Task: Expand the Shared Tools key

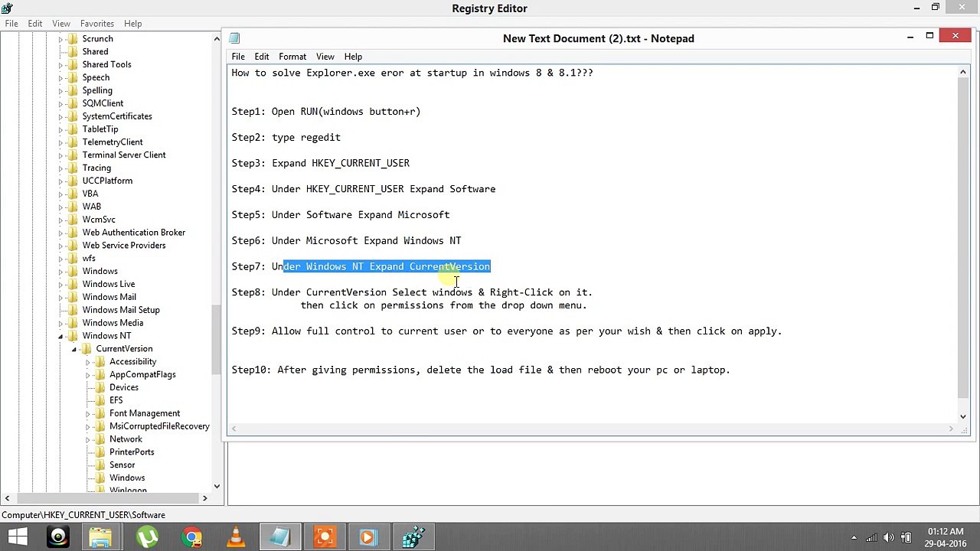Action: click(60, 65)
